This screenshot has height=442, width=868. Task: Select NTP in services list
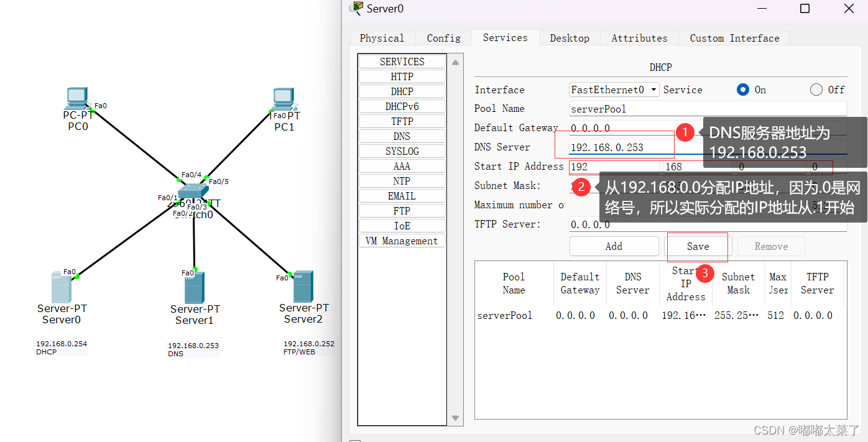point(402,181)
